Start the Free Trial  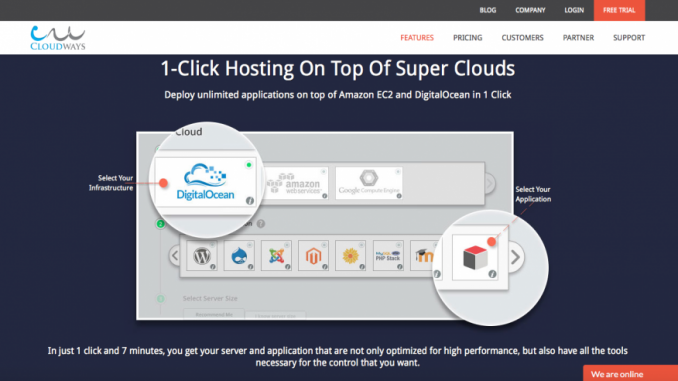(x=619, y=10)
